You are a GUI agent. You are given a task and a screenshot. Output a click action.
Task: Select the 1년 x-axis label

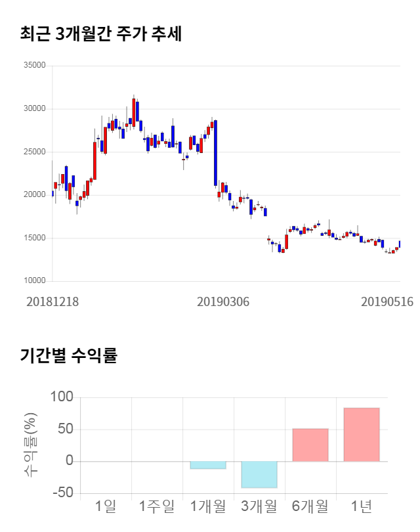point(361,506)
